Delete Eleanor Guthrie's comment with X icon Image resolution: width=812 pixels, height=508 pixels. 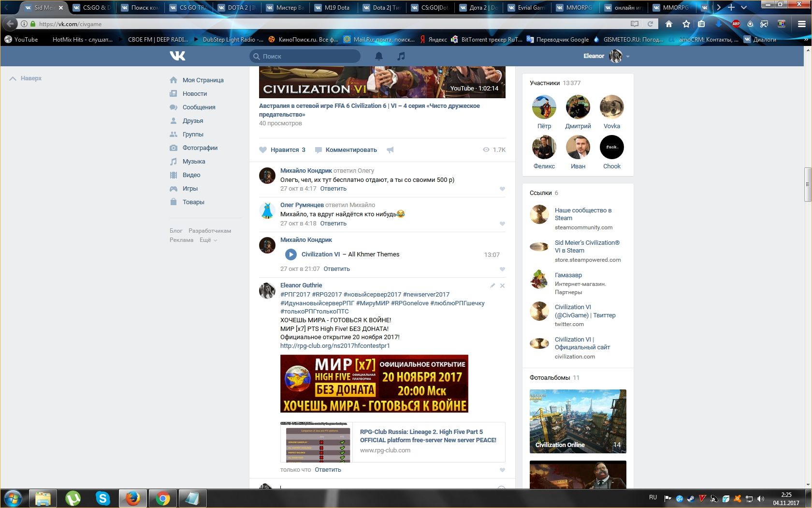point(502,285)
